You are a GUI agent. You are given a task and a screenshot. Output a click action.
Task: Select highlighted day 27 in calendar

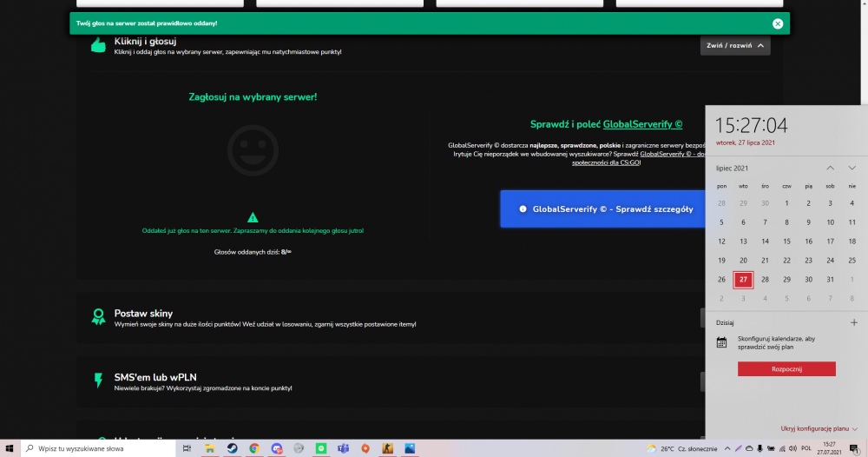pos(743,280)
